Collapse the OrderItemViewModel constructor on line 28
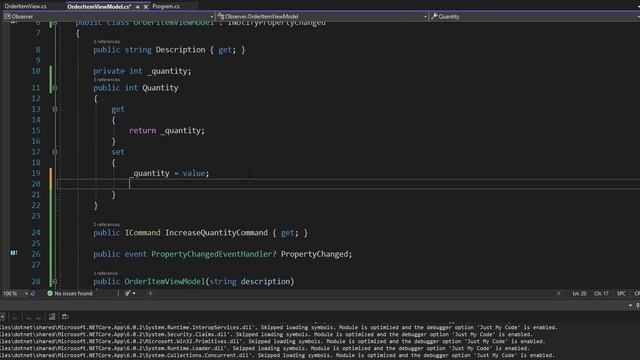This screenshot has height=360, width=640. [x=55, y=282]
